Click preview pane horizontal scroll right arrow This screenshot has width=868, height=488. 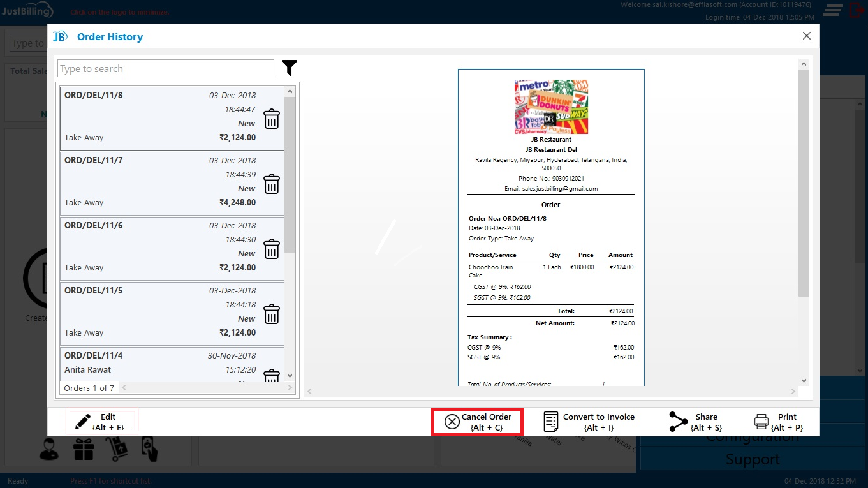click(793, 391)
